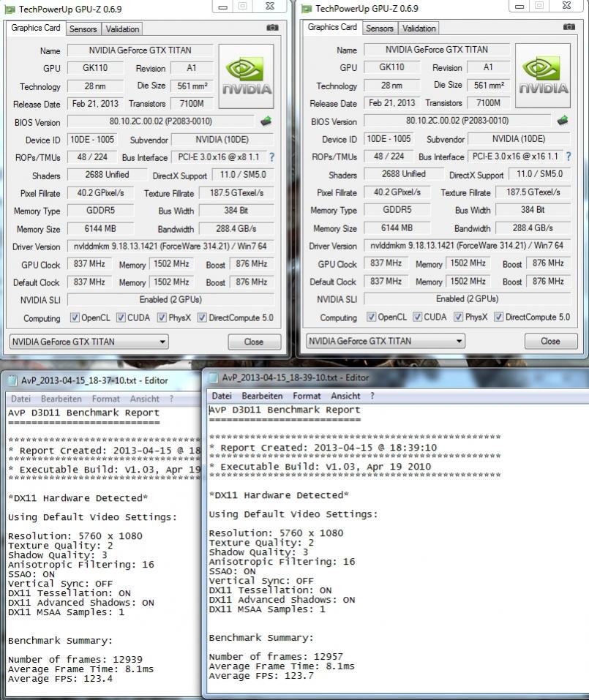Toggle PhysX checkbox in right GPU-Z window
The height and width of the screenshot is (700, 589).
pos(458,317)
